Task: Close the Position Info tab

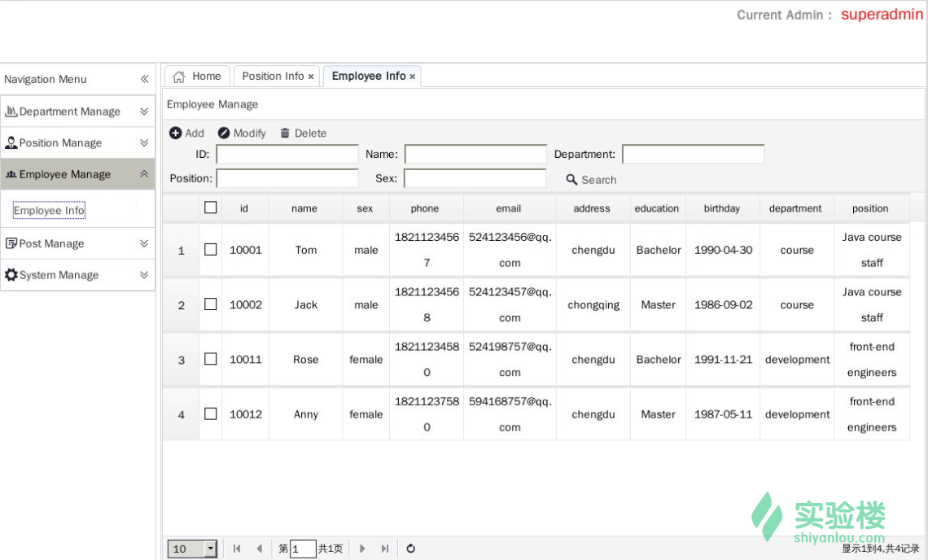Action: [x=311, y=77]
